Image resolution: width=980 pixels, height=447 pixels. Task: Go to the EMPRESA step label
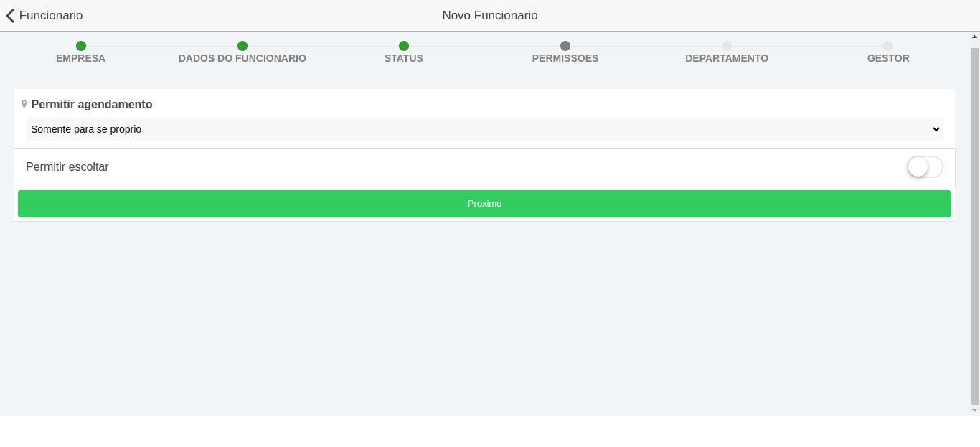pos(80,59)
